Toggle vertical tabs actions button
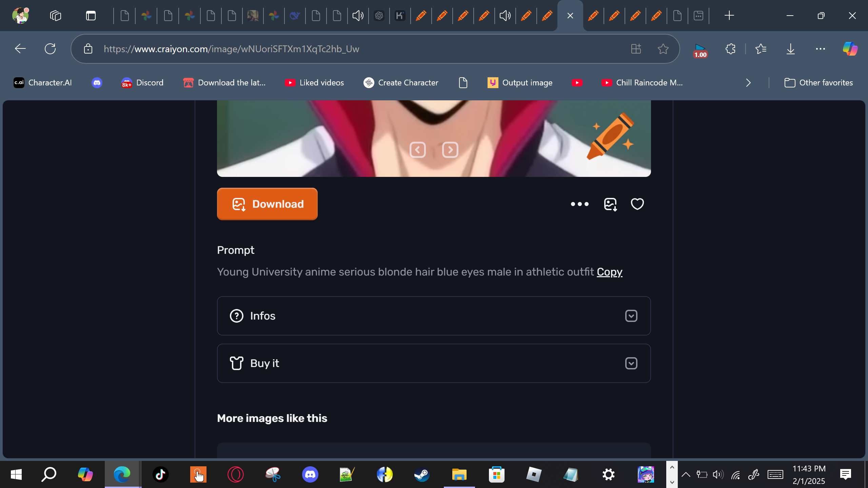Viewport: 868px width, 488px height. (91, 16)
